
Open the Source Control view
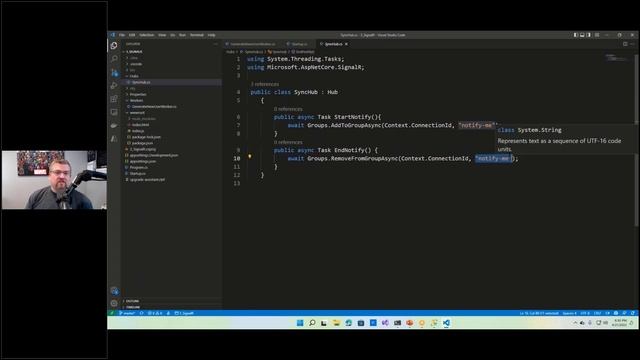[x=114, y=72]
